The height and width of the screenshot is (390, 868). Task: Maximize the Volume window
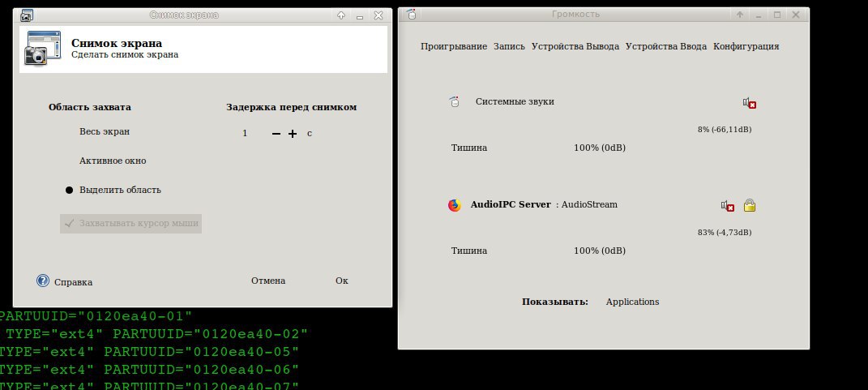[777, 15]
